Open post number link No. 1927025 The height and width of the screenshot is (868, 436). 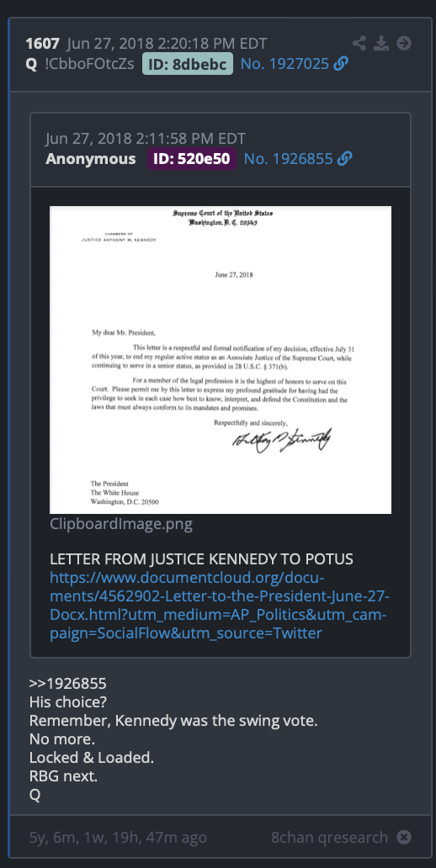pos(284,64)
